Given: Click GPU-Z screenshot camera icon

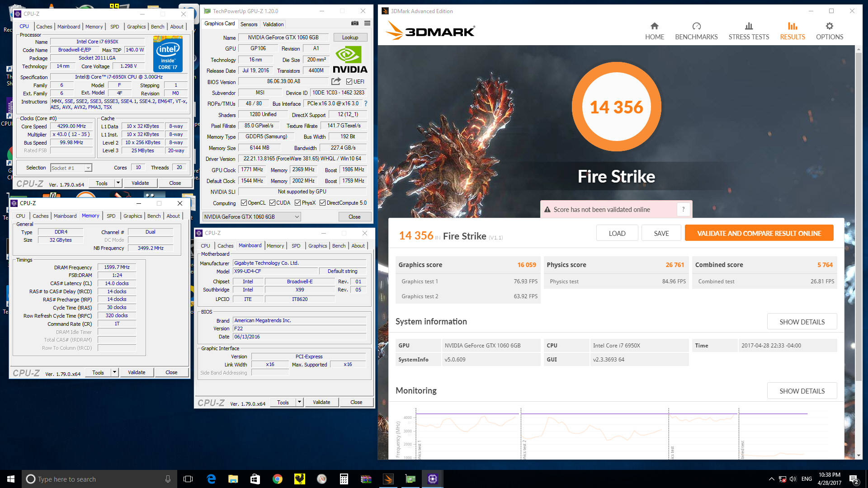Looking at the screenshot, I should point(355,23).
